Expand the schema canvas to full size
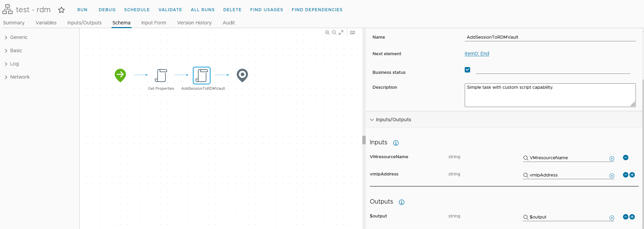 341,33
